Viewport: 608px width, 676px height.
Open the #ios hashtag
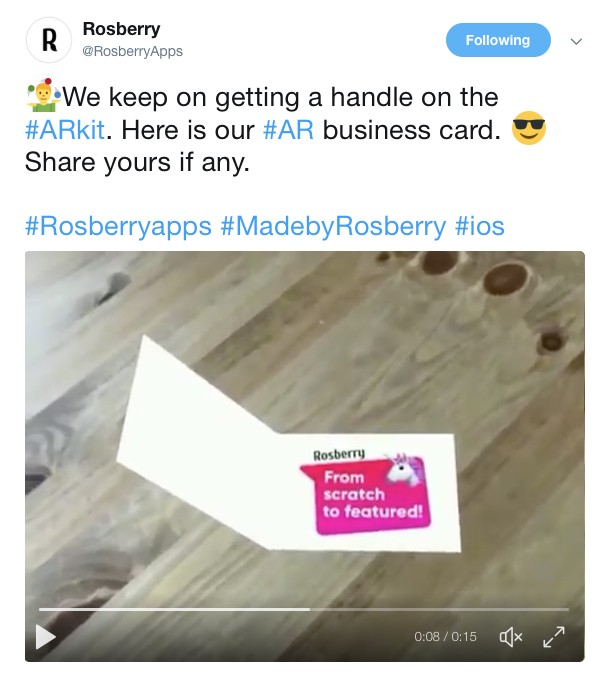480,226
